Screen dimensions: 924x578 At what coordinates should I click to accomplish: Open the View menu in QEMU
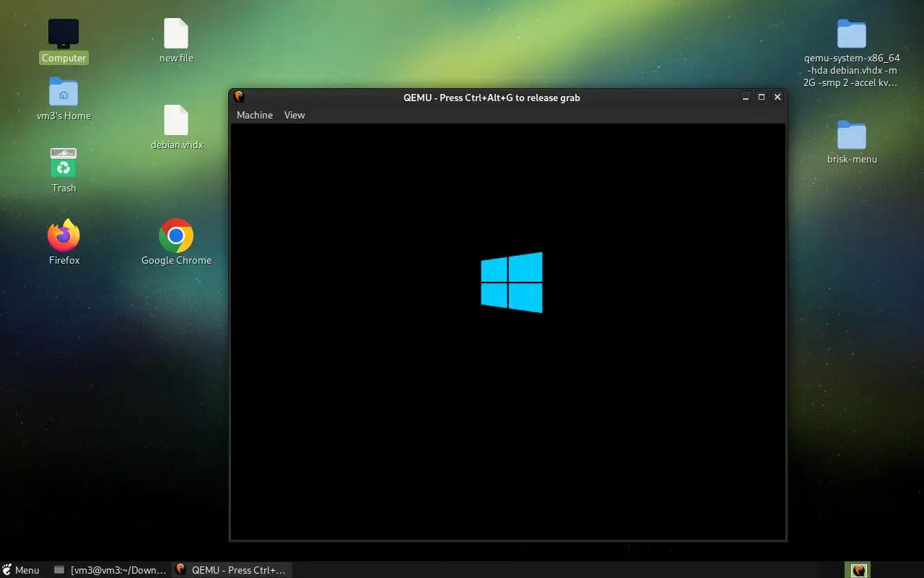tap(295, 115)
